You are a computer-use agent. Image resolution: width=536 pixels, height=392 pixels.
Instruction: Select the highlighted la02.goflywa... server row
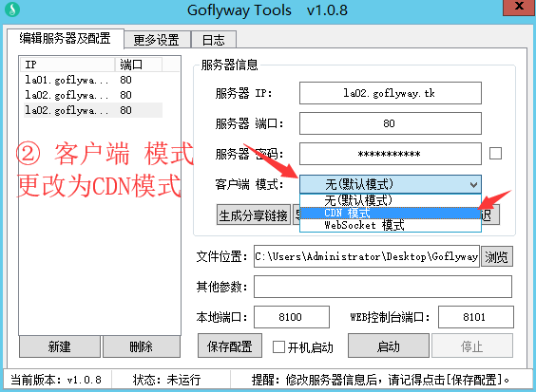(x=93, y=110)
